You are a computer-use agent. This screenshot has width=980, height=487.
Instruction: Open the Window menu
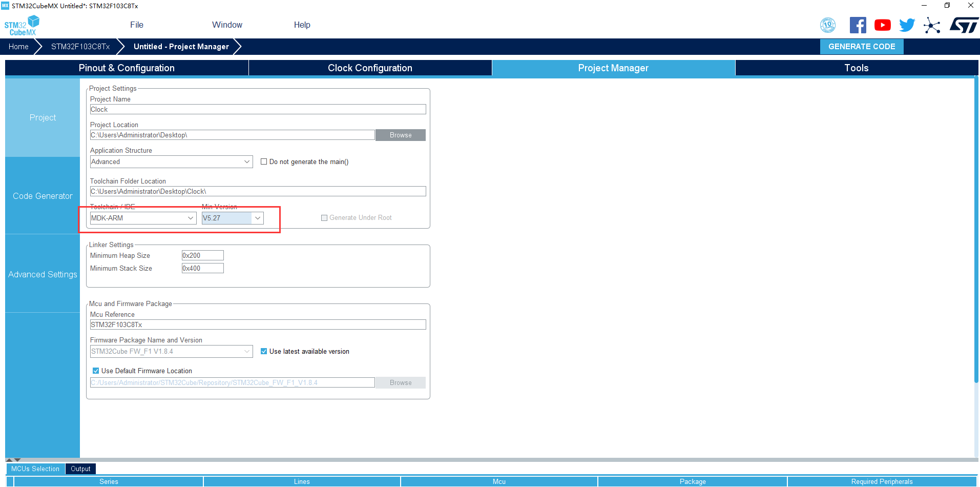pyautogui.click(x=227, y=25)
